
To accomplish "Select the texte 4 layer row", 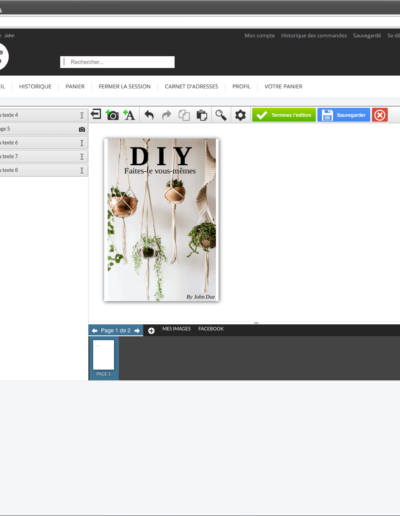I will (43, 115).
